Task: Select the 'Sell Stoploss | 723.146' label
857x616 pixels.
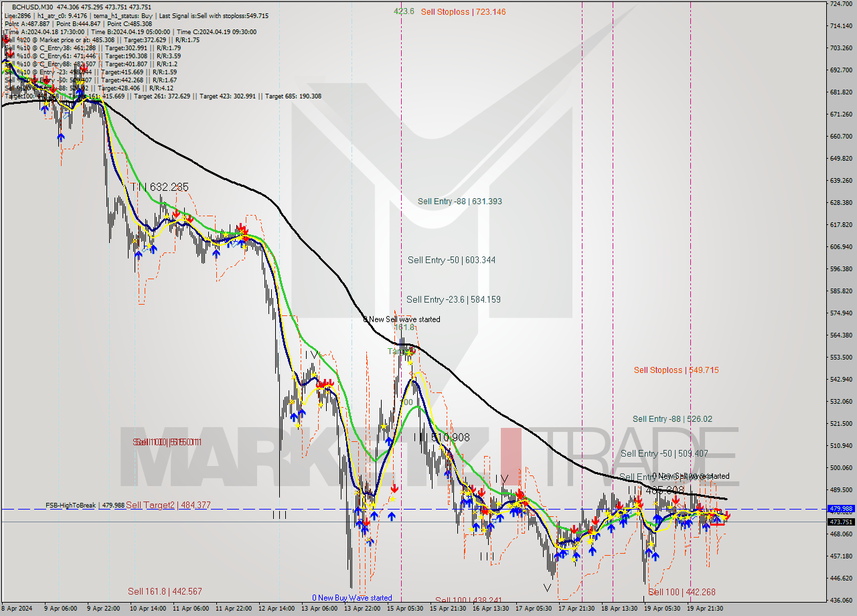Action: tap(463, 11)
